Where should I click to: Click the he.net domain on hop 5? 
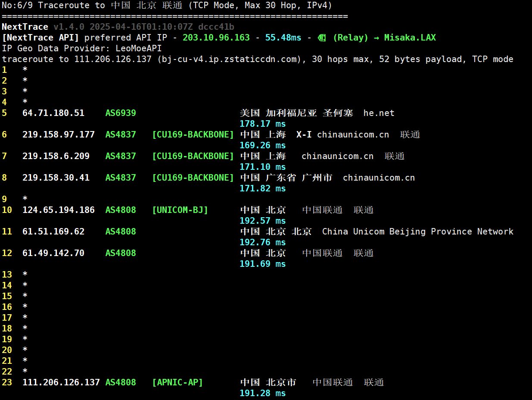pos(379,113)
